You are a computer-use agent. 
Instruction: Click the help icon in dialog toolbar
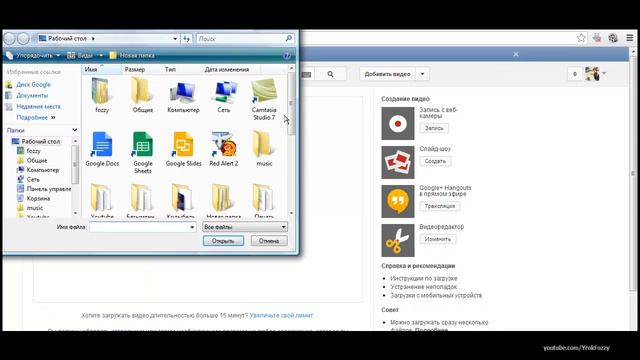coord(287,55)
